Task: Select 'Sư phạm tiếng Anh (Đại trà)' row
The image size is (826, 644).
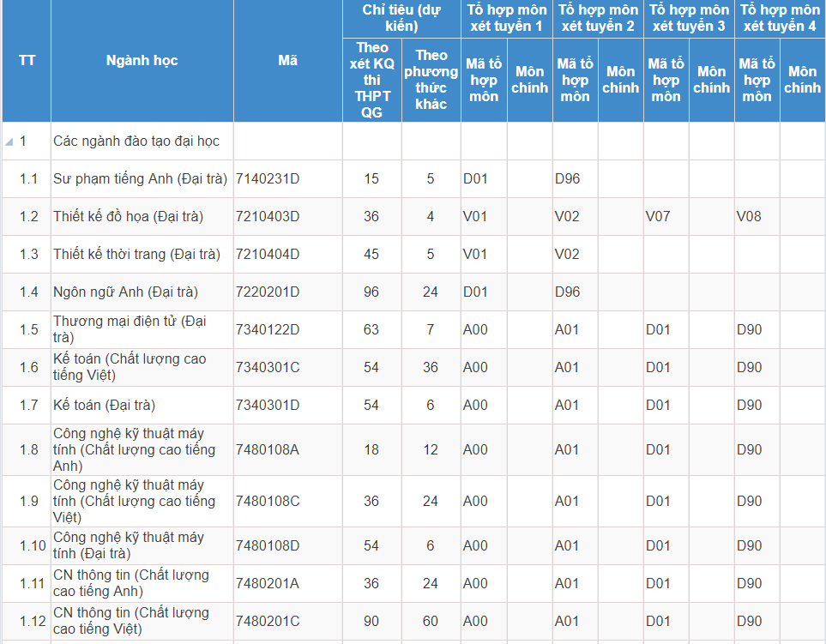Action: pyautogui.click(x=140, y=179)
